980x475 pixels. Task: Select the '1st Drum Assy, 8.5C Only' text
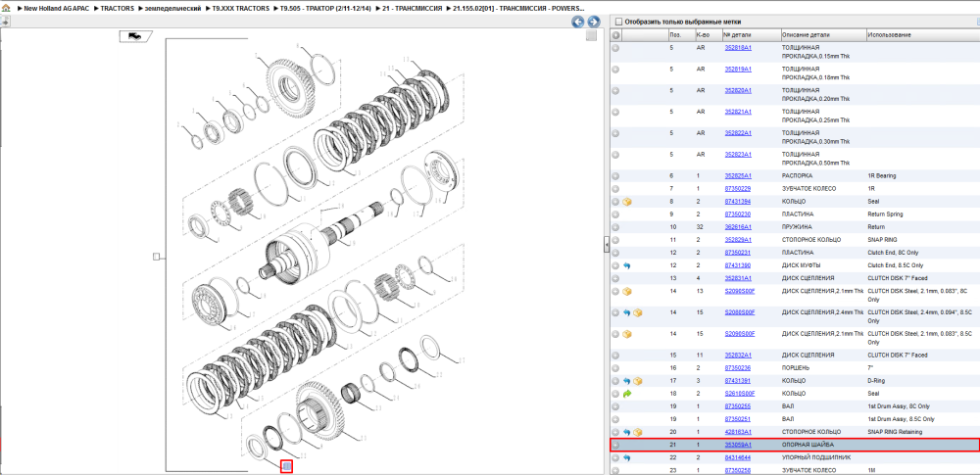(x=902, y=419)
